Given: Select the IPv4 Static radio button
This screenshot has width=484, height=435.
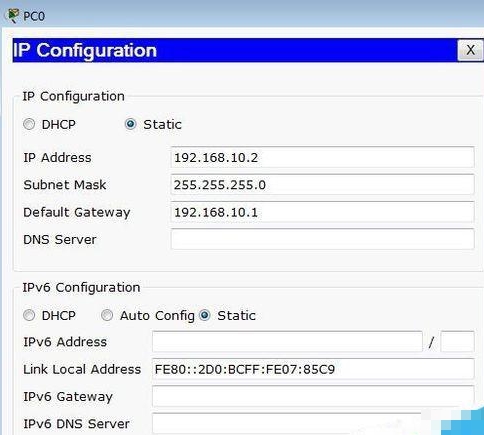Looking at the screenshot, I should pyautogui.click(x=130, y=124).
